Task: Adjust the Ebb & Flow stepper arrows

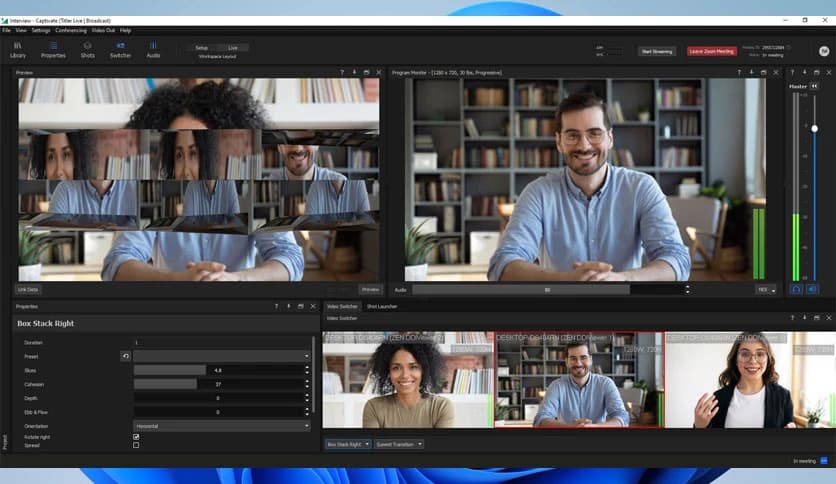Action: pyautogui.click(x=307, y=412)
